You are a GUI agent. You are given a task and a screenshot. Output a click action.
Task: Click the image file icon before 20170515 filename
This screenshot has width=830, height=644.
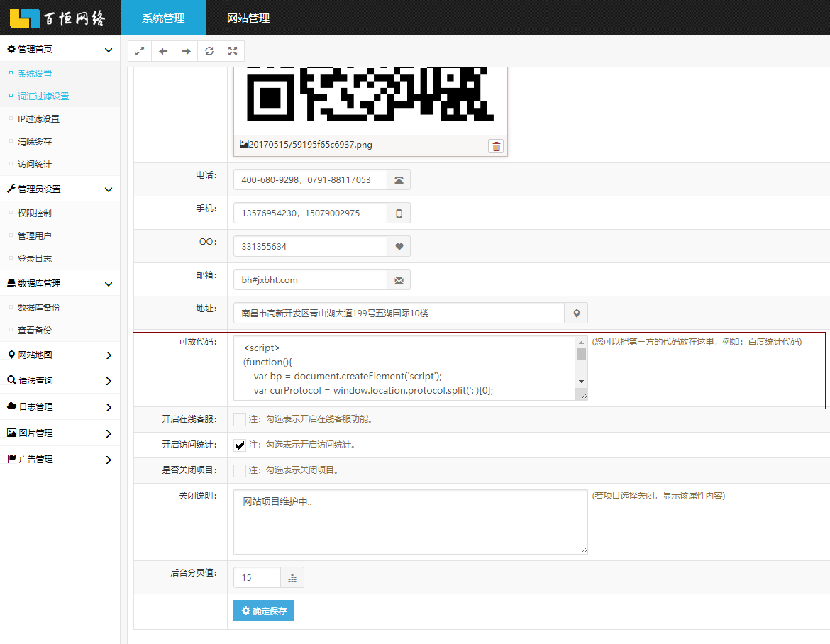244,144
